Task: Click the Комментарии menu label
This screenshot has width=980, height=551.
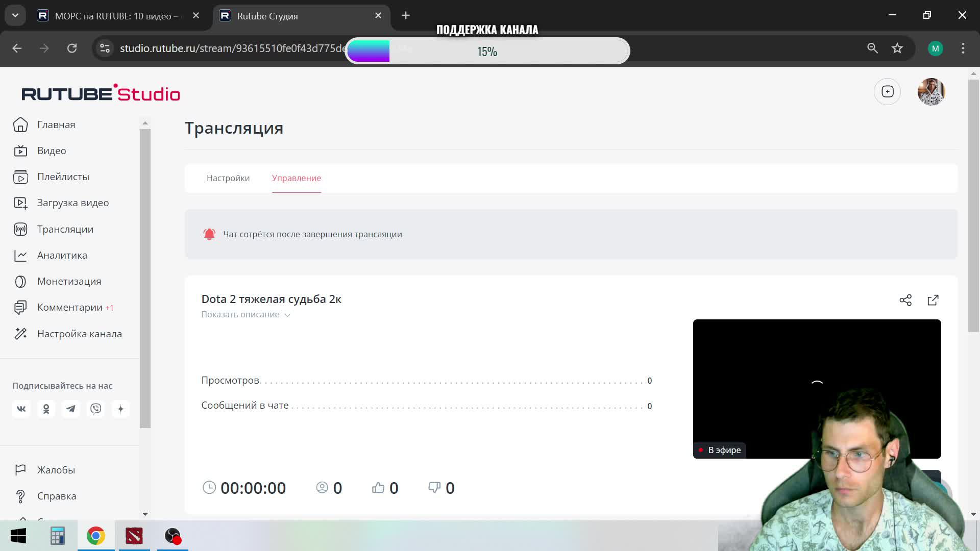Action: point(70,307)
